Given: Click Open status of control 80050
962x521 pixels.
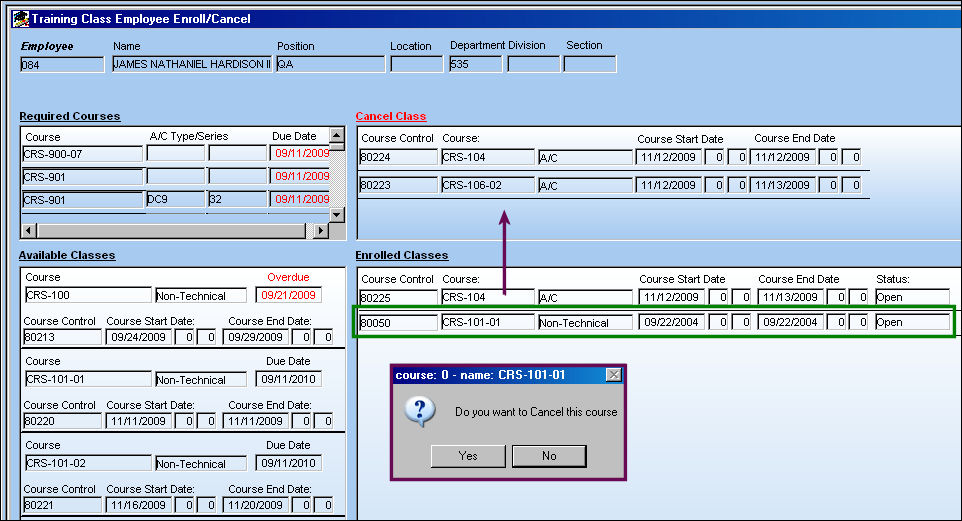Looking at the screenshot, I should (912, 323).
